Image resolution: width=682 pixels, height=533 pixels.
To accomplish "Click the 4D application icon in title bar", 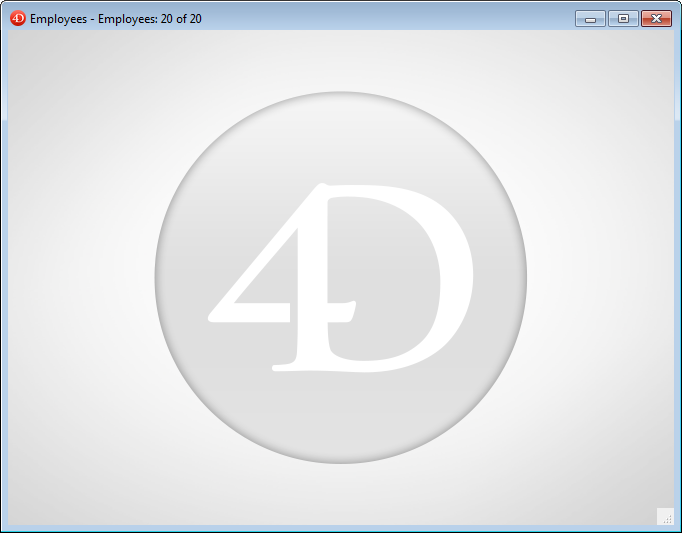I will click(x=18, y=19).
